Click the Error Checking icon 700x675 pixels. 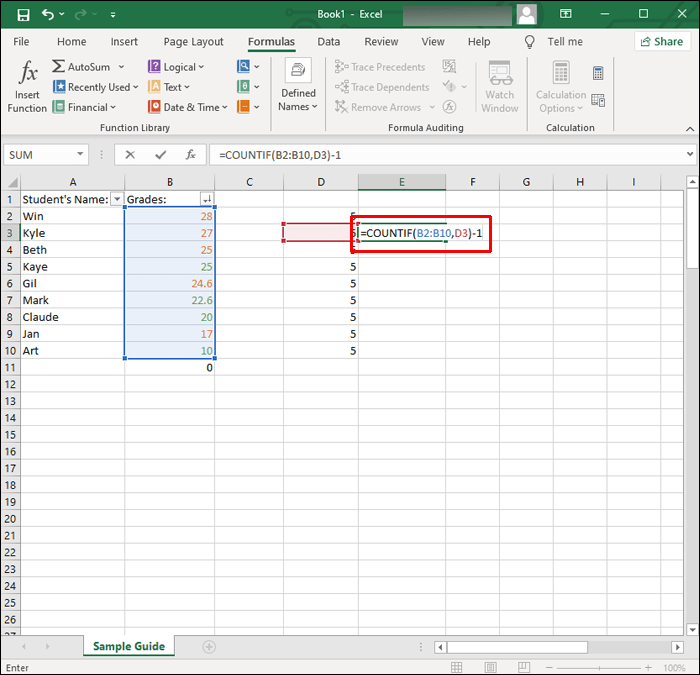449,87
